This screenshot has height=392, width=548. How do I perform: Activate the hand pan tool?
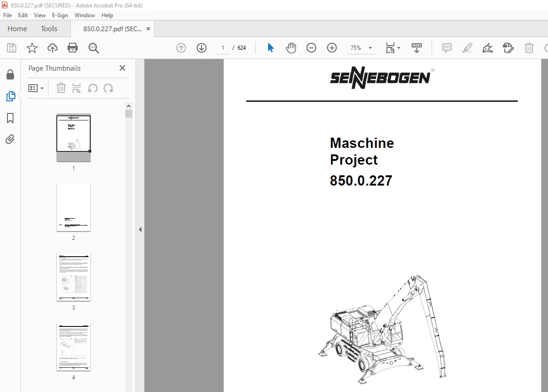pyautogui.click(x=291, y=48)
